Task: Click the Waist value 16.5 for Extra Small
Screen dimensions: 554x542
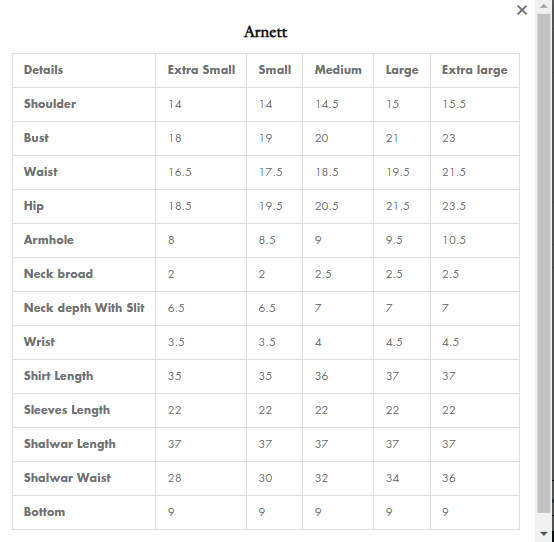Action: pyautogui.click(x=179, y=172)
